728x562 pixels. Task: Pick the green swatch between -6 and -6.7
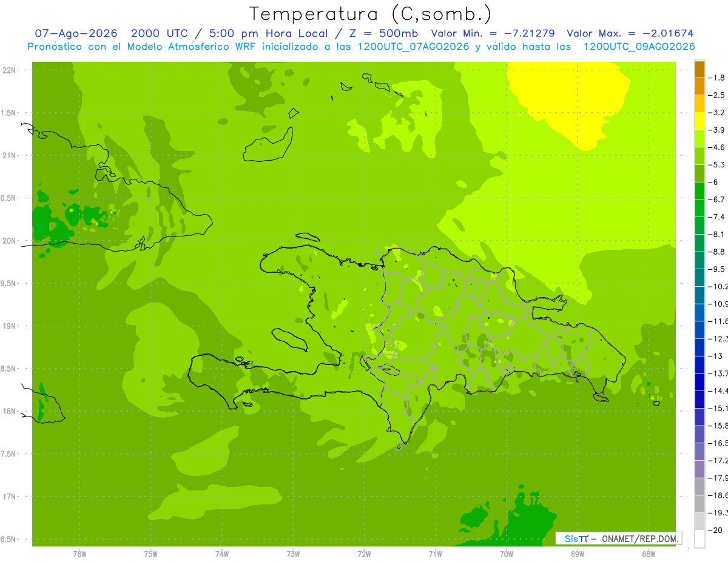pyautogui.click(x=699, y=191)
